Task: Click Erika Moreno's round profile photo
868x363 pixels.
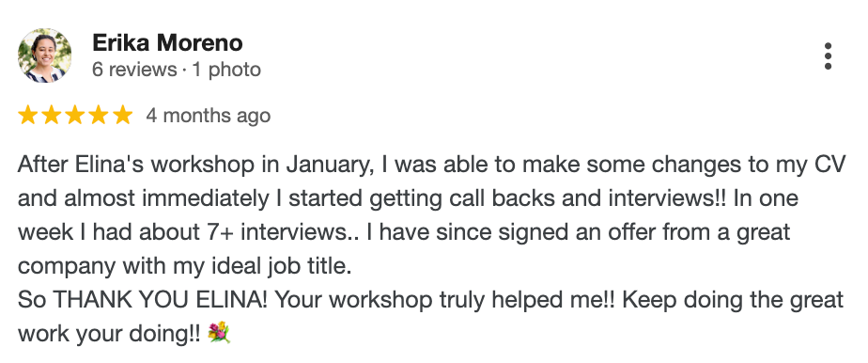Action: pos(44,55)
